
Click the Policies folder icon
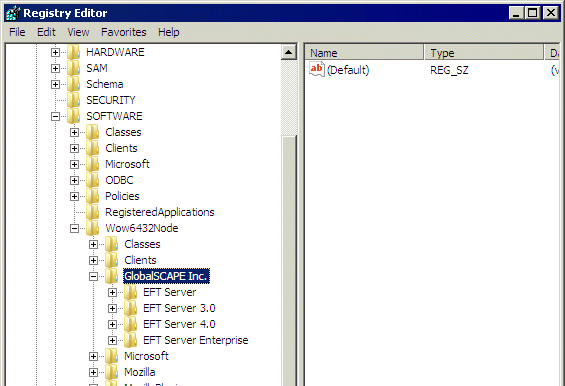click(93, 196)
